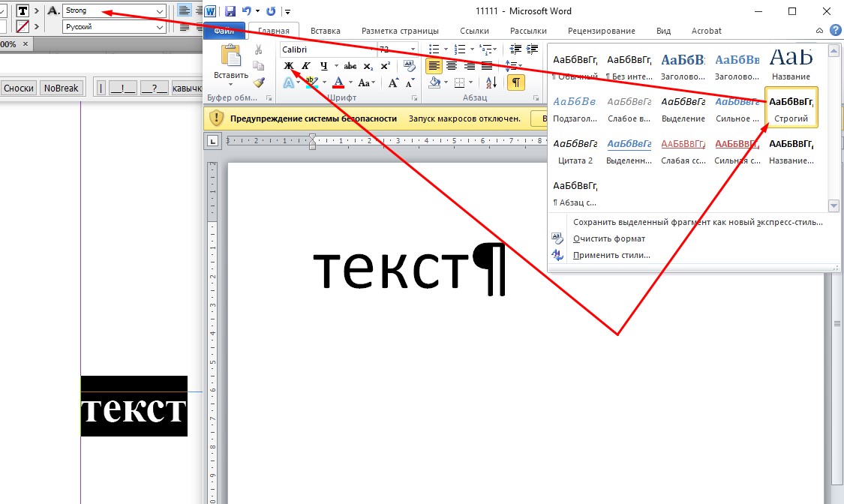This screenshot has height=504, width=844.
Task: Open the Абзац dialog launcher
Action: (536, 98)
